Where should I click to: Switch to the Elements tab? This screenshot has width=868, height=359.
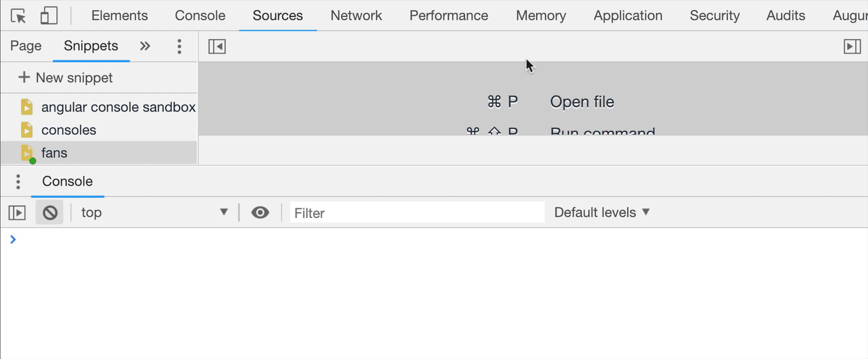point(119,16)
